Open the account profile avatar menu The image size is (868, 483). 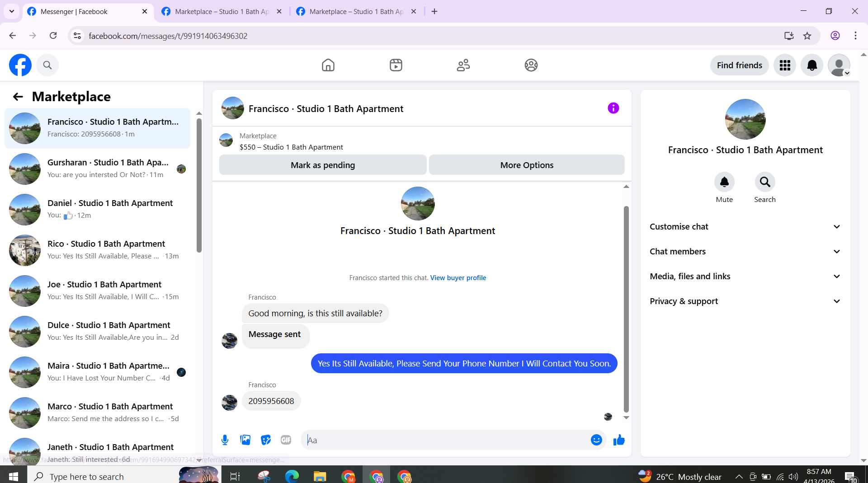pyautogui.click(x=839, y=66)
